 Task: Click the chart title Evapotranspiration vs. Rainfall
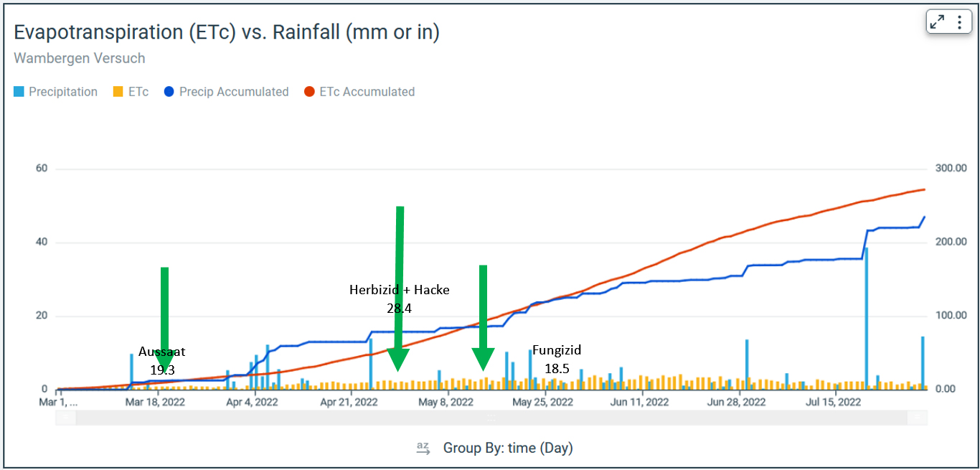point(227,32)
